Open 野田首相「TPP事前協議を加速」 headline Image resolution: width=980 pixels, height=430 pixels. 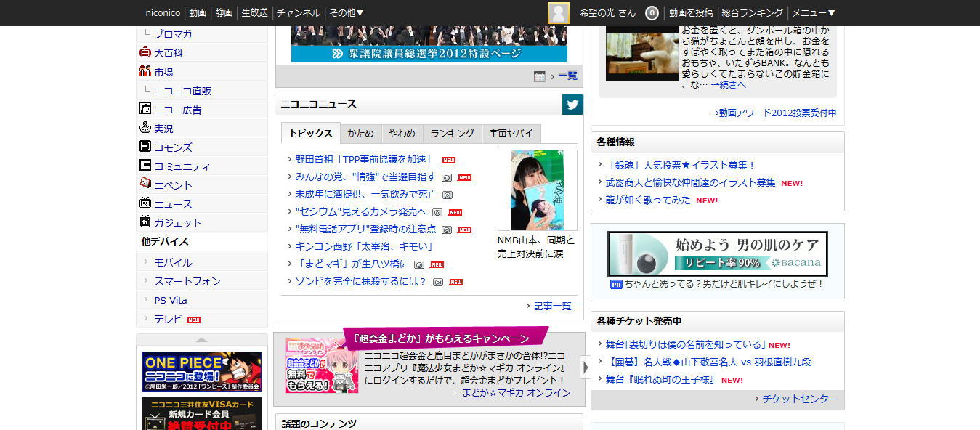[364, 159]
